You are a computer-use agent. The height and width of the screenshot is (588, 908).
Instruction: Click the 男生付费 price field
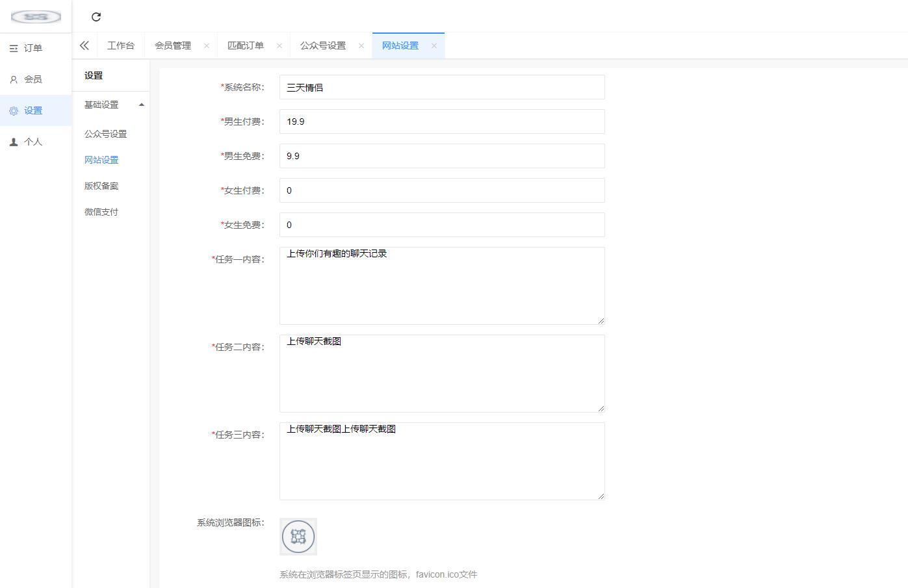coord(442,121)
